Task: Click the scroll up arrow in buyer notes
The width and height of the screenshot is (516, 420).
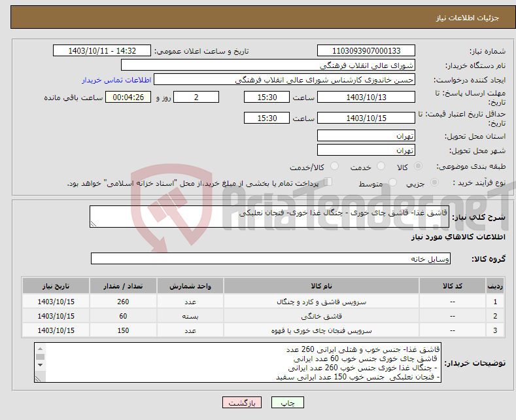Action: 40,349
